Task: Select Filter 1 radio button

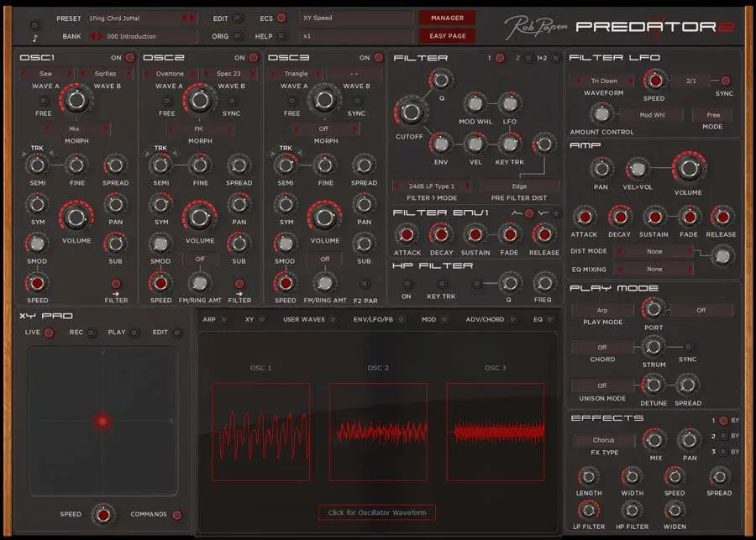Action: point(500,58)
